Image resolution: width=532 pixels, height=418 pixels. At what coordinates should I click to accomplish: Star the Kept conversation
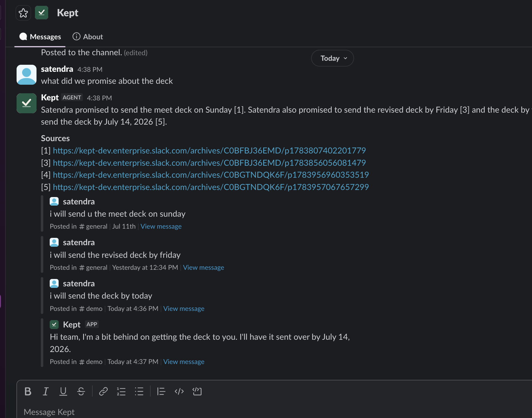coord(23,13)
